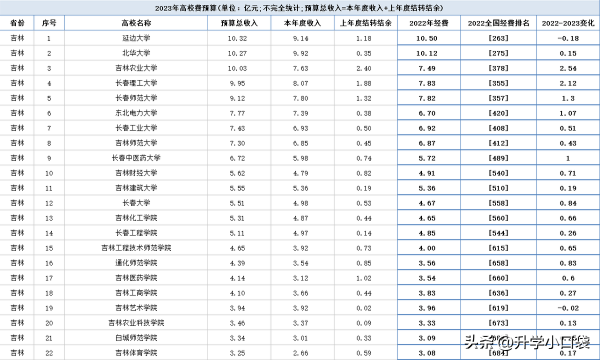Select 吉林农业科技学院's change value 0.13
The height and width of the screenshot is (360, 600).
pyautogui.click(x=568, y=323)
